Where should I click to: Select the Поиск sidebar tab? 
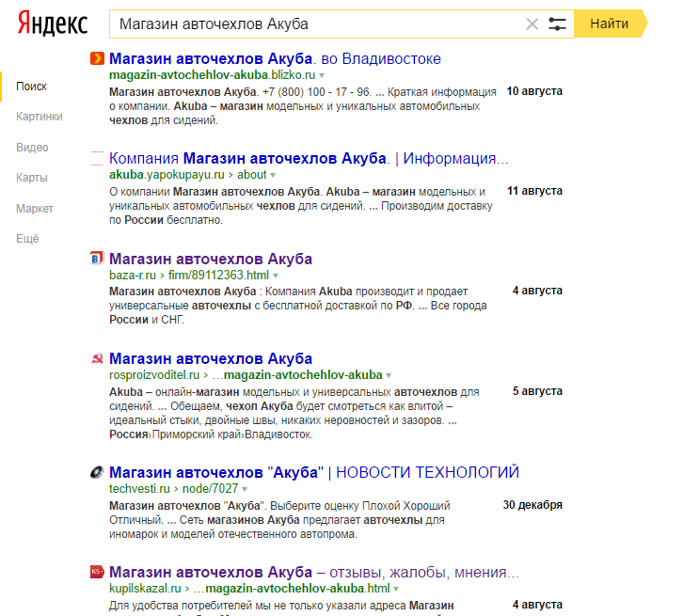pyautogui.click(x=31, y=87)
